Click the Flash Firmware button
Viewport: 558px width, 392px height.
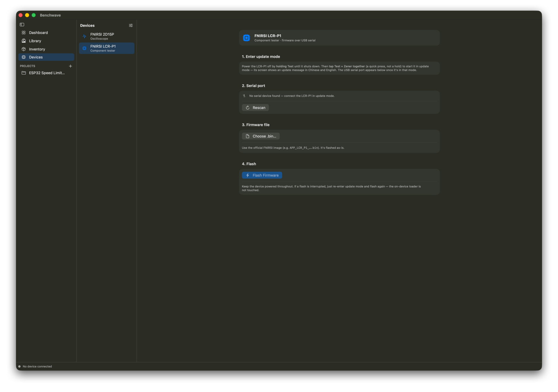(262, 175)
